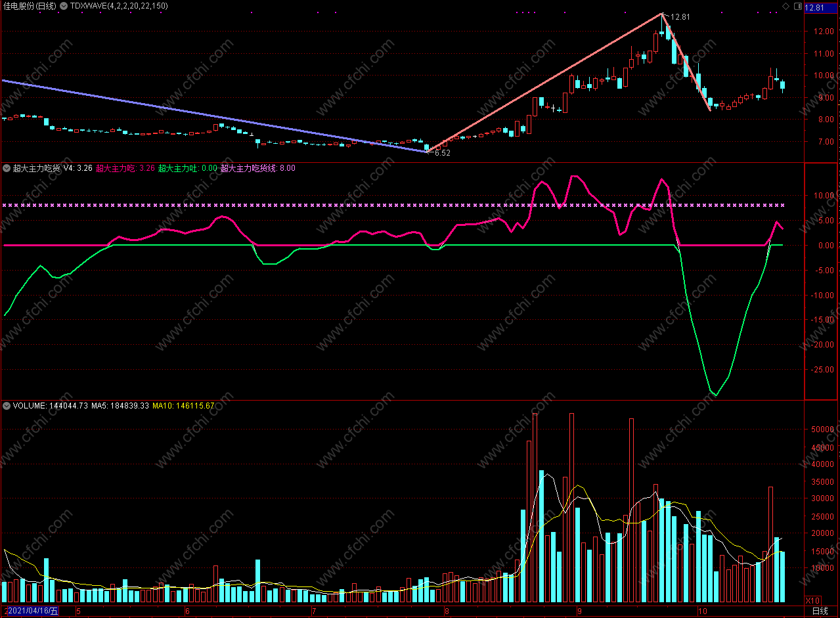The height and width of the screenshot is (618, 840).
Task: Select the 超大主力吃: 3.26 legend label
Action: (x=125, y=168)
